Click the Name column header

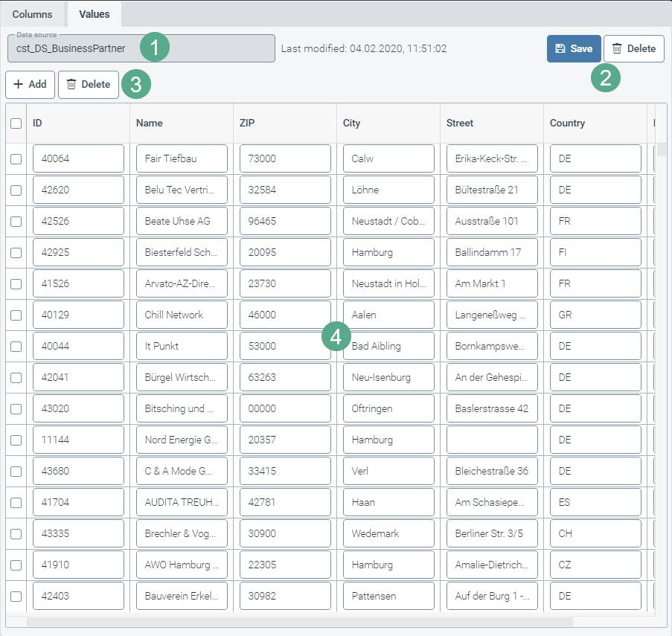150,123
